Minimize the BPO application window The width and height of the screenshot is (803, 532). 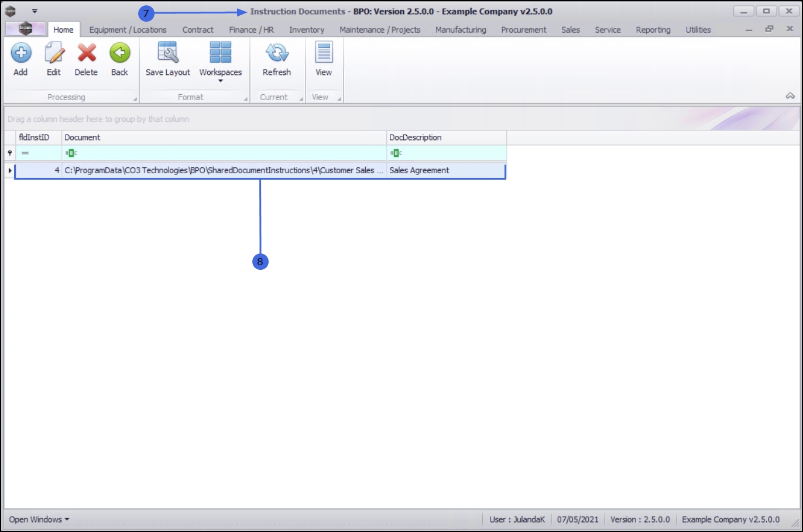[x=743, y=11]
